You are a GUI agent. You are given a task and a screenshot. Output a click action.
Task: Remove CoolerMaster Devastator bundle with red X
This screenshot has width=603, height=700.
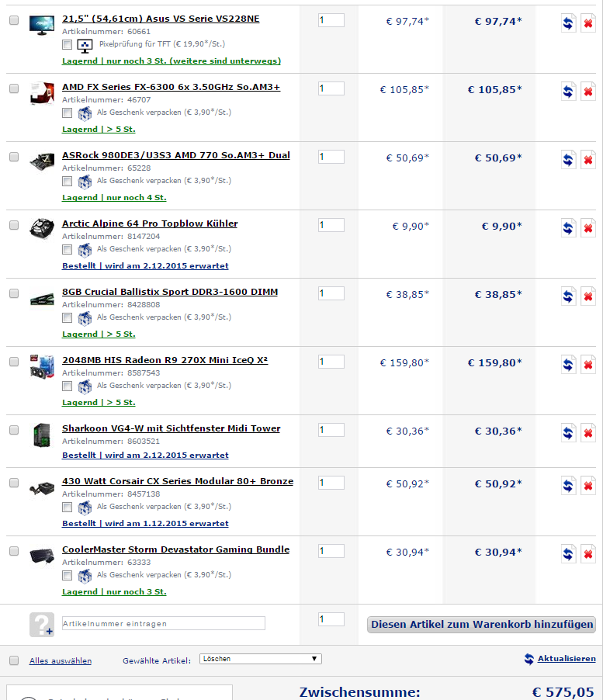[x=588, y=554]
